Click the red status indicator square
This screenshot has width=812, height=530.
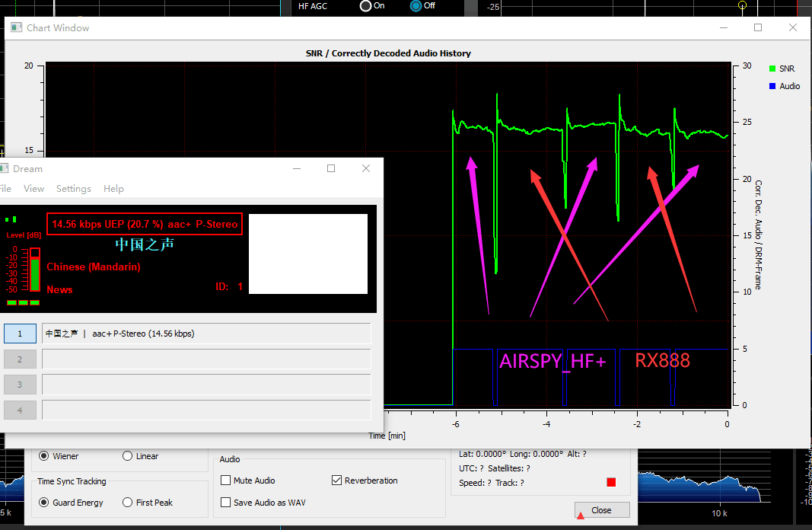611,482
